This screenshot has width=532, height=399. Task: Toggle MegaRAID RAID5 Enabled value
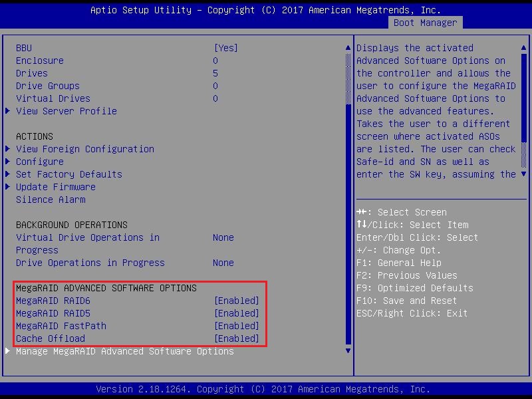tap(236, 313)
